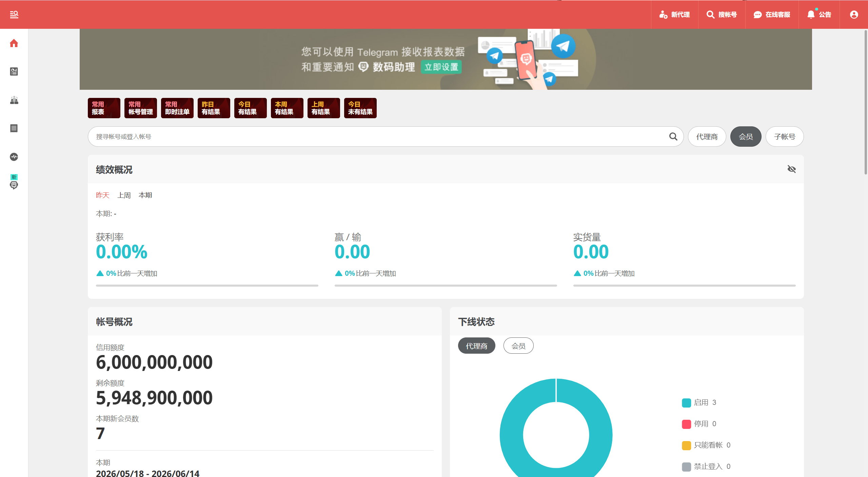Open the 今日未有结果 shortcut button
Image resolution: width=868 pixels, height=477 pixels.
coord(360,108)
